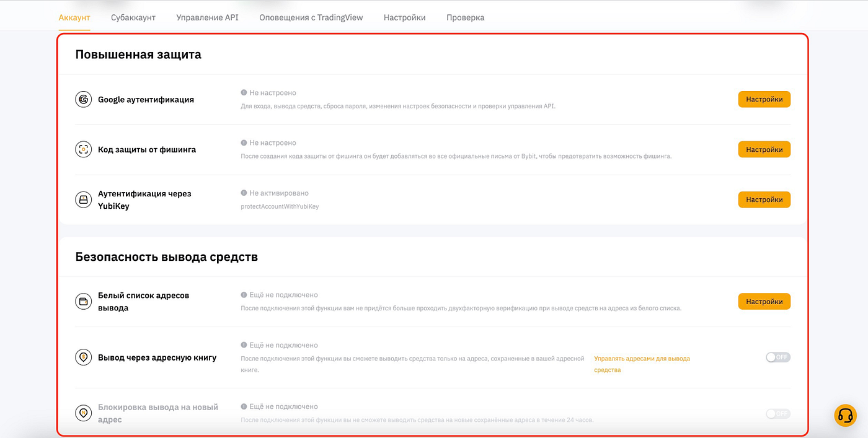Toggle 'Блокировка вывода на новый адрес' switch
Image resolution: width=868 pixels, height=438 pixels.
(x=778, y=413)
